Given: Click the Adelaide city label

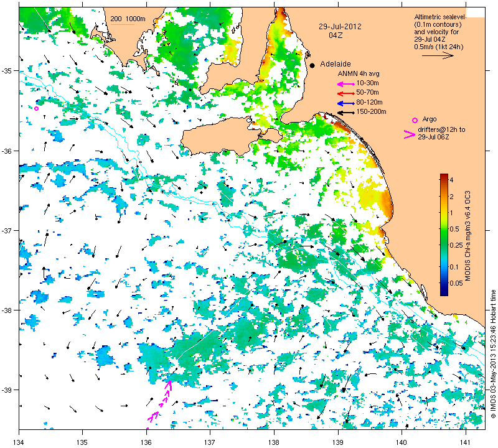Looking at the screenshot, I should pos(336,64).
